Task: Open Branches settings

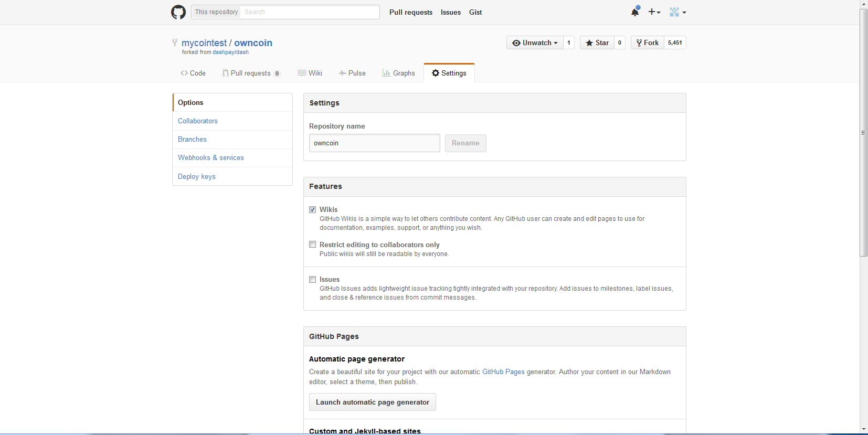Action: [x=232, y=139]
